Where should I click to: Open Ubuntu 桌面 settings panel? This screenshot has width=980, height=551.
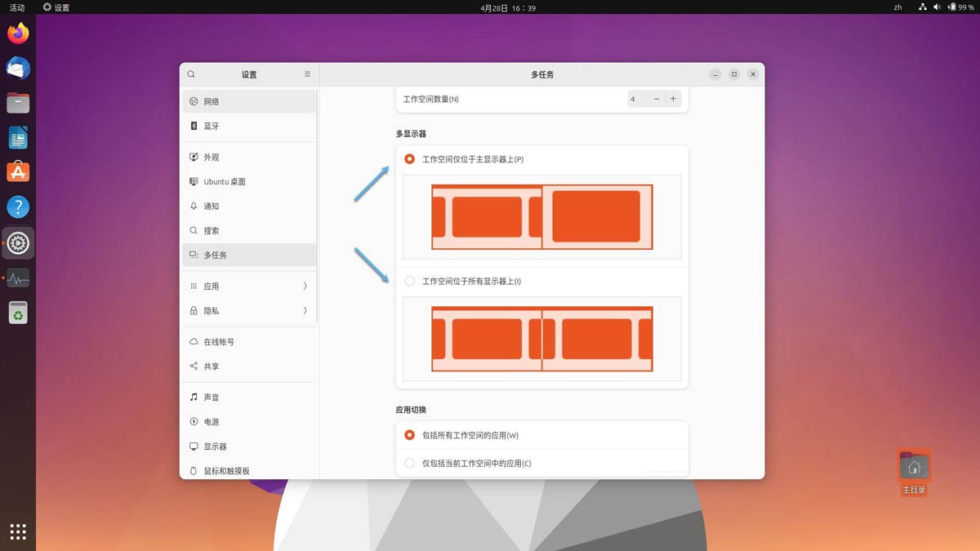249,182
